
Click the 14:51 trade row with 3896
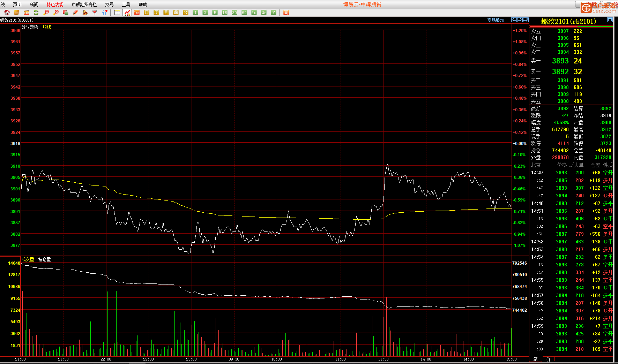tap(572, 211)
